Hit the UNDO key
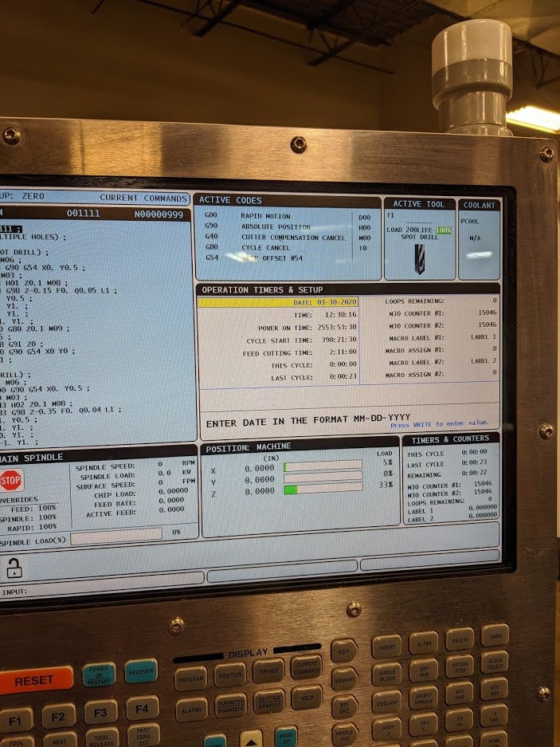The image size is (560, 747). (x=495, y=635)
